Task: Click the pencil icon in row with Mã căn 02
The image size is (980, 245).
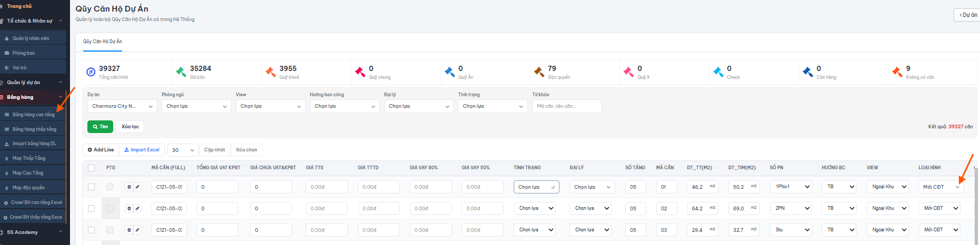Action: 137,208
